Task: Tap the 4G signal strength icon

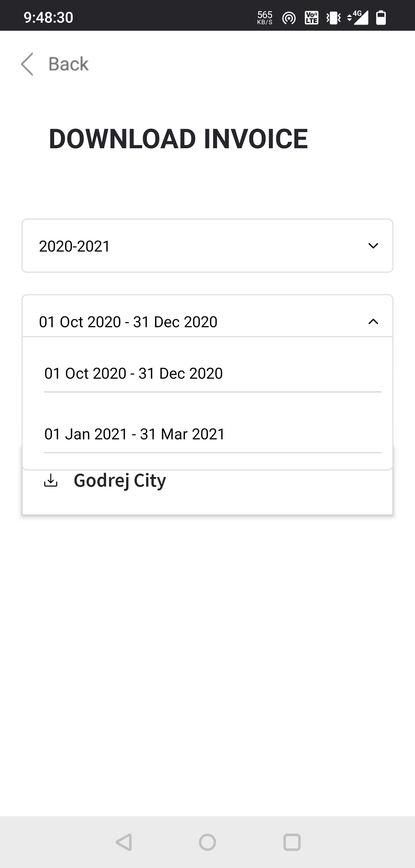Action: click(358, 17)
